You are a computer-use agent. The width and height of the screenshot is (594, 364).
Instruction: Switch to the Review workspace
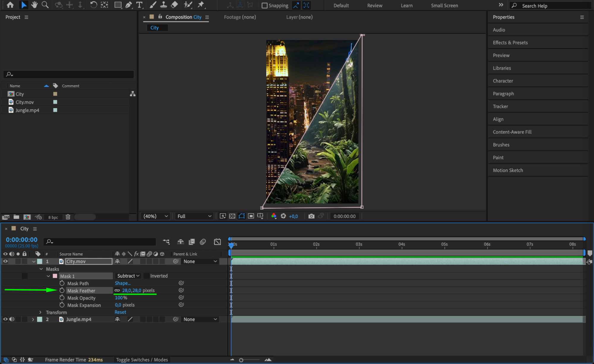(374, 5)
